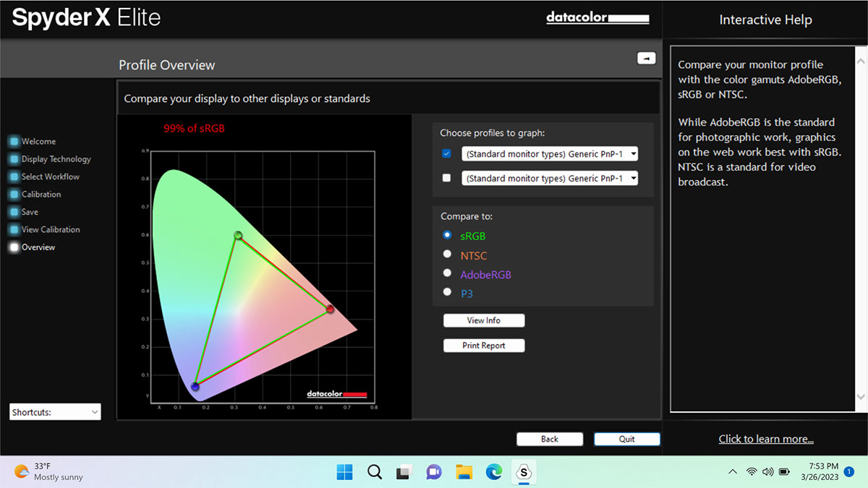Open the weather widget showing 33°F
868x488 pixels.
pos(48,471)
